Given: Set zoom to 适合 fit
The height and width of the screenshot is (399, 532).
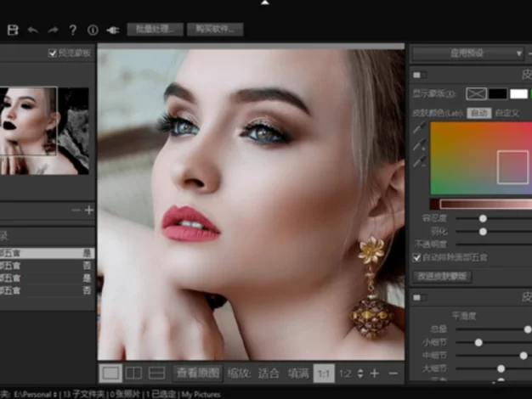Looking at the screenshot, I should 269,374.
